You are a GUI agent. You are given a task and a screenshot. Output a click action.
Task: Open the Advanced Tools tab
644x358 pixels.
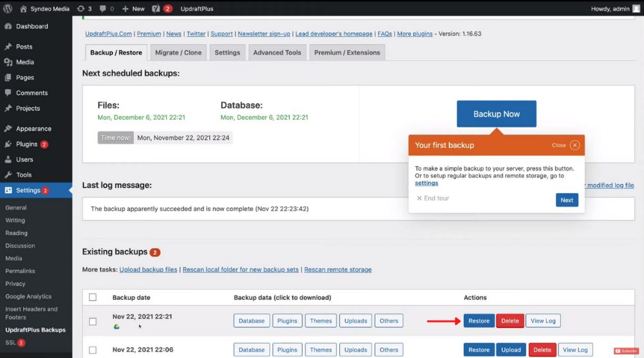277,53
